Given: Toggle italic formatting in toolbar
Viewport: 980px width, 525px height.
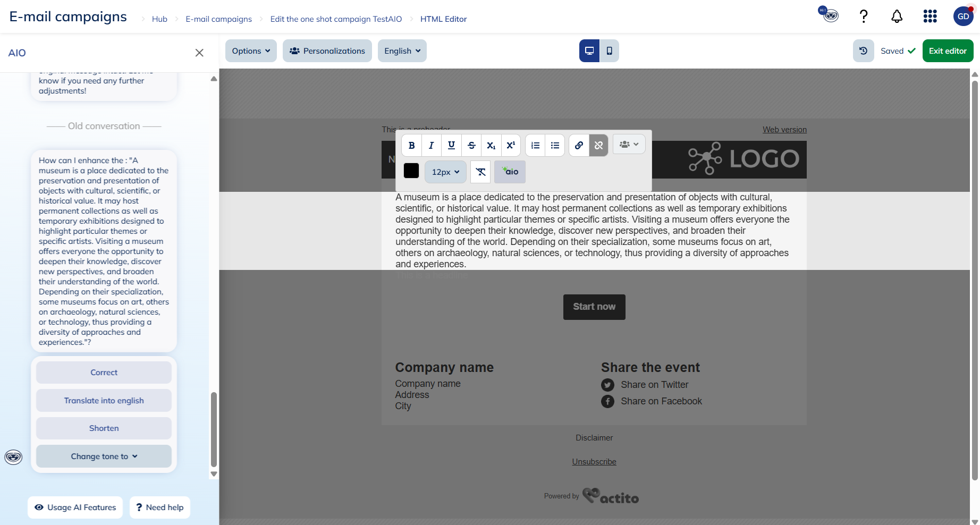Looking at the screenshot, I should [431, 146].
